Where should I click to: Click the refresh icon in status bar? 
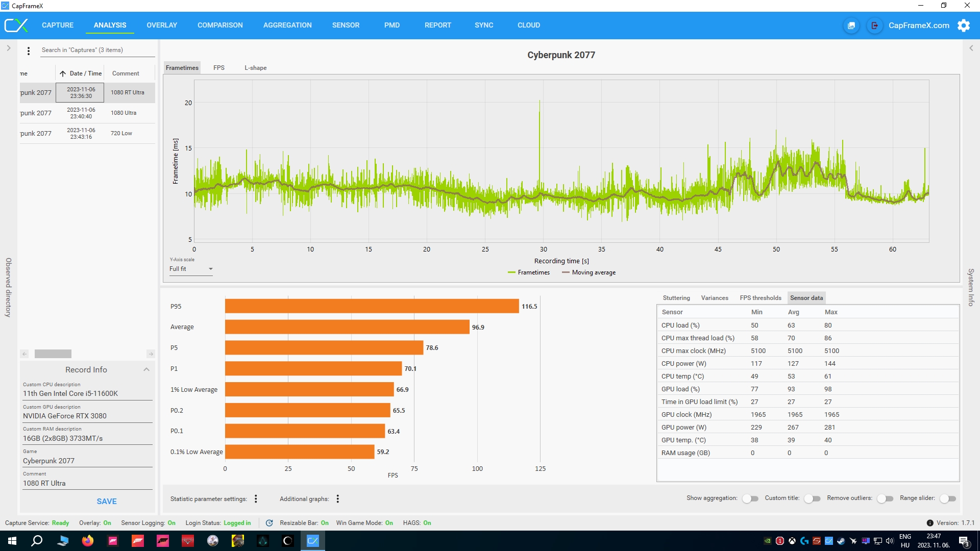tap(269, 523)
